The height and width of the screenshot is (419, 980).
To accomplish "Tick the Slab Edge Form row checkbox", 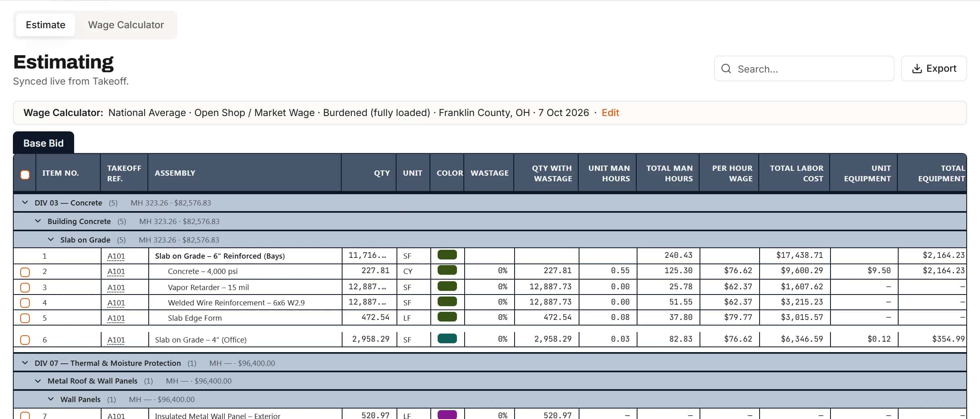I will point(25,318).
